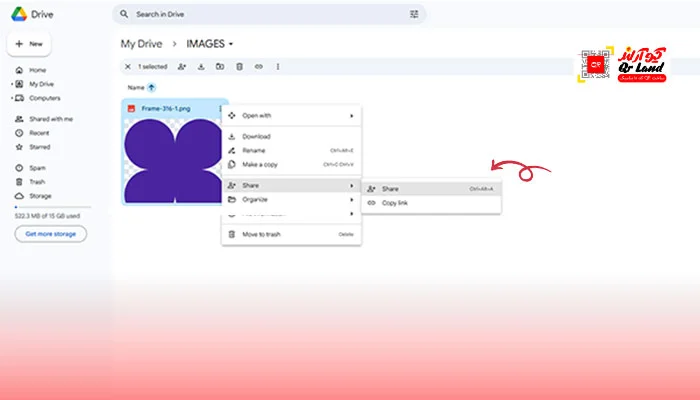This screenshot has width=700, height=400.
Task: Select Rename in the context menu
Action: (253, 150)
